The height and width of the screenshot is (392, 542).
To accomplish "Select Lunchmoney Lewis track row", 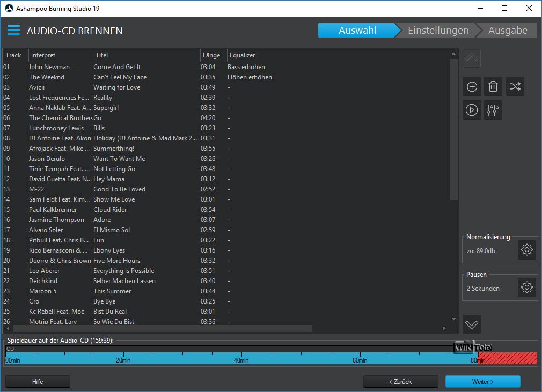I will (x=226, y=128).
